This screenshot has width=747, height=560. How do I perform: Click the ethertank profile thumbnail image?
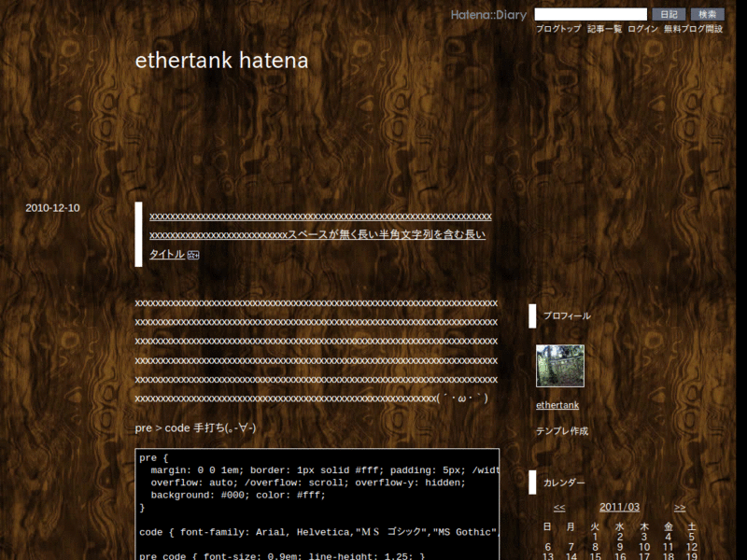pyautogui.click(x=560, y=366)
